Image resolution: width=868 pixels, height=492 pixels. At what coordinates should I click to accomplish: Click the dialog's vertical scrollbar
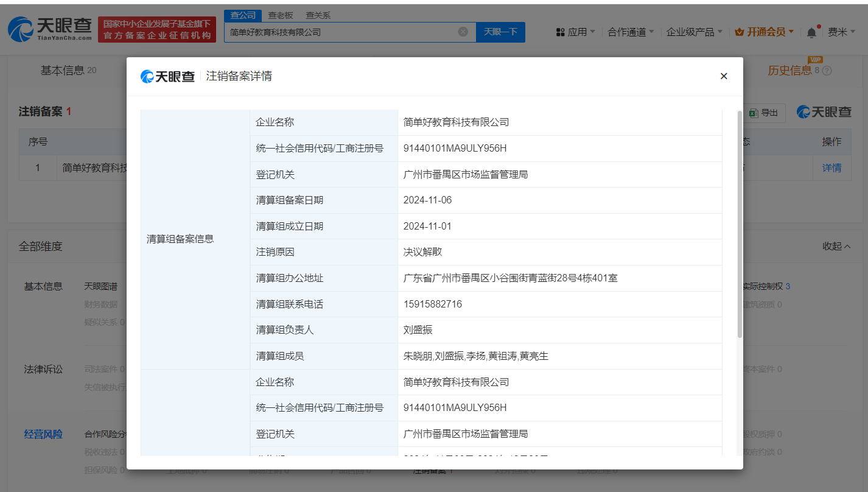740,224
